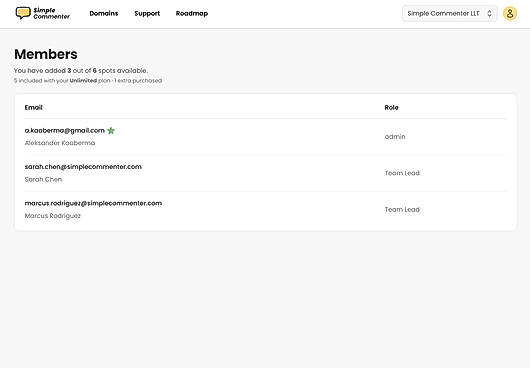Image resolution: width=530 pixels, height=368 pixels.
Task: Click the Simple Commenter logo
Action: pos(43,14)
